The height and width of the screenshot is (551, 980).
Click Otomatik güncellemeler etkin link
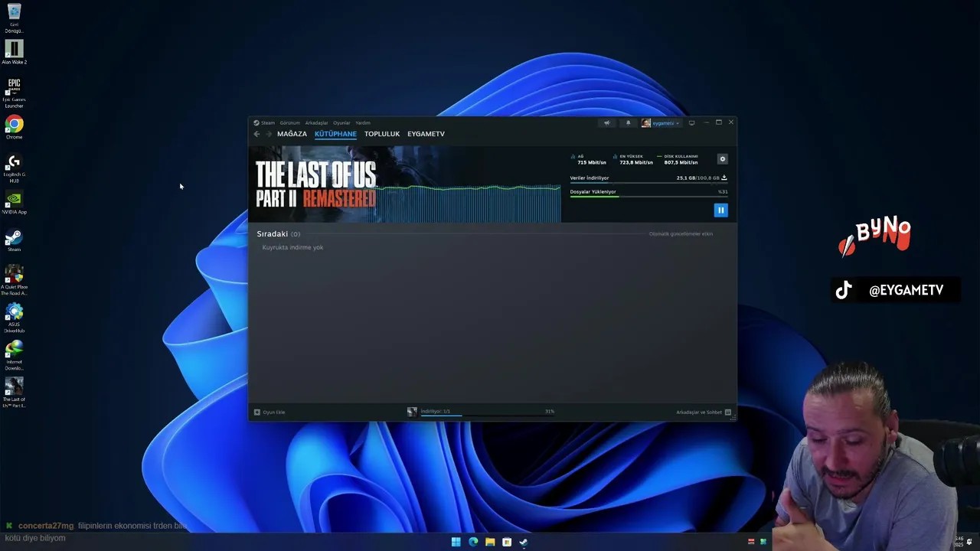[x=681, y=234]
